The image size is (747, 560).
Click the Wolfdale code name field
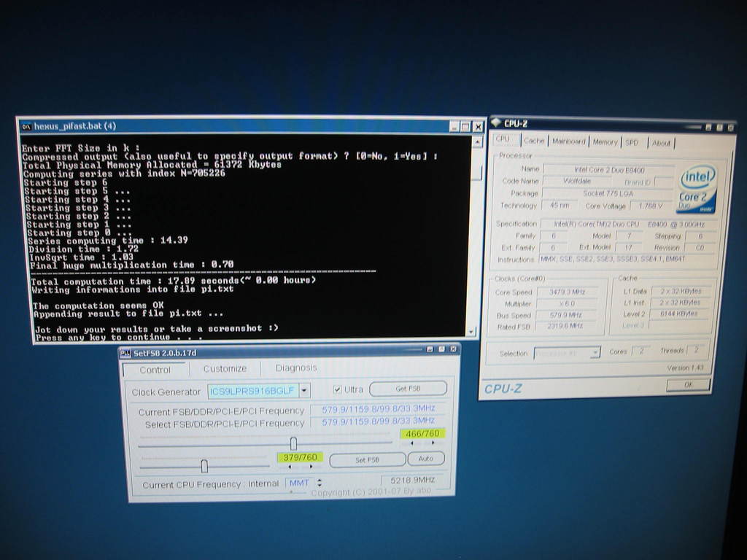point(576,181)
